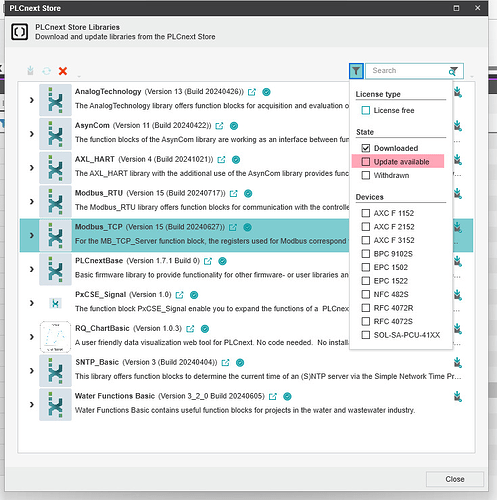Check the RFC 4072S device checkbox
This screenshot has height=500, width=497.
click(366, 321)
